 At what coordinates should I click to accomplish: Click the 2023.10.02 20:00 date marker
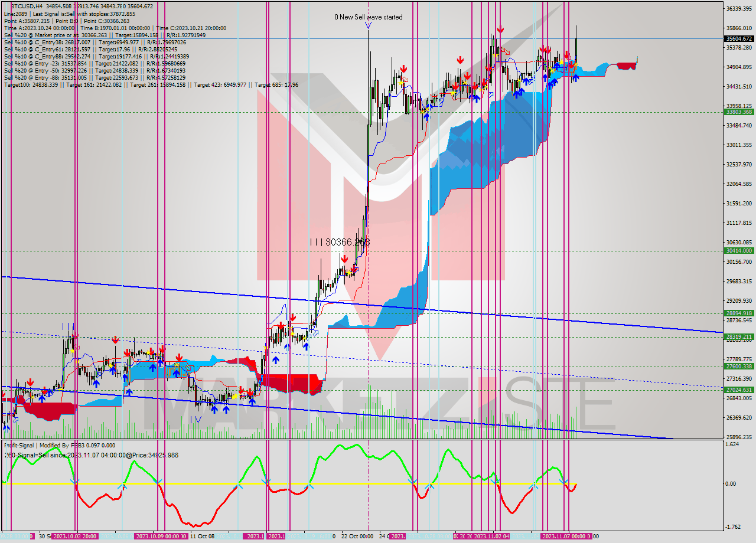coord(74,537)
